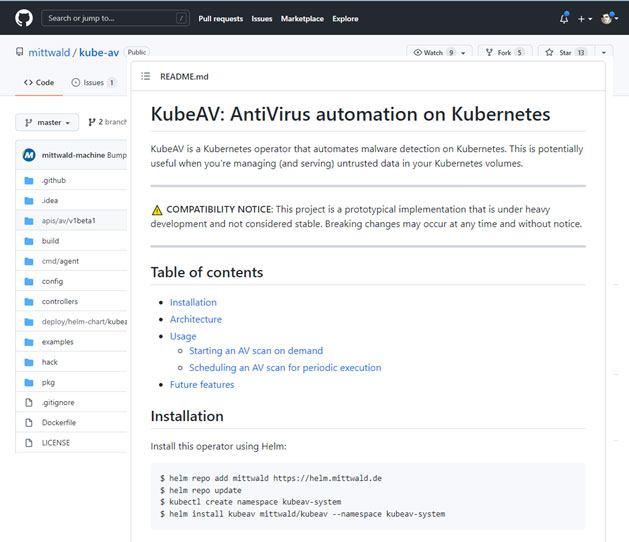Viewport: 629px width, 542px height.
Task: Click the Dockerfile file icon
Action: point(28,422)
